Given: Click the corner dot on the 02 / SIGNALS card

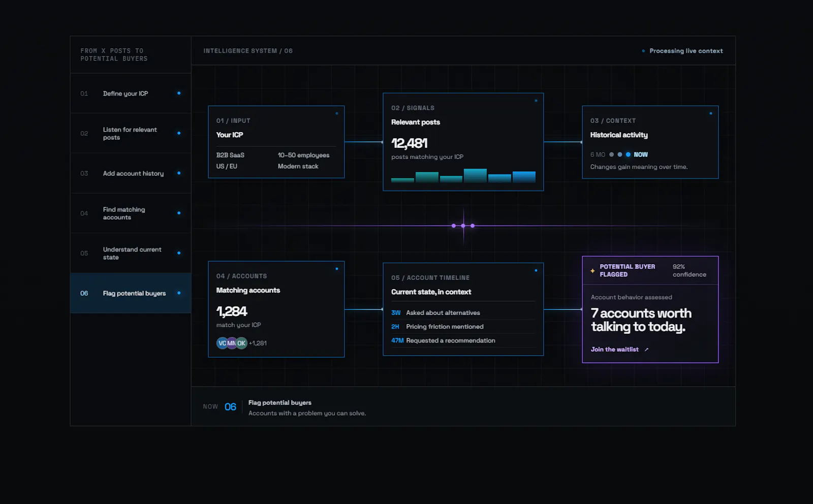Looking at the screenshot, I should [536, 101].
